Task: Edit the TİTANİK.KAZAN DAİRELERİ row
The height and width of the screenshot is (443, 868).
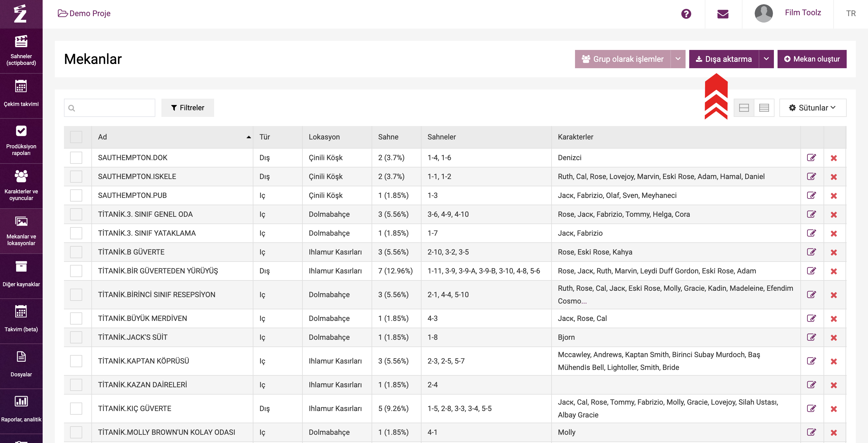Action: [x=811, y=385]
